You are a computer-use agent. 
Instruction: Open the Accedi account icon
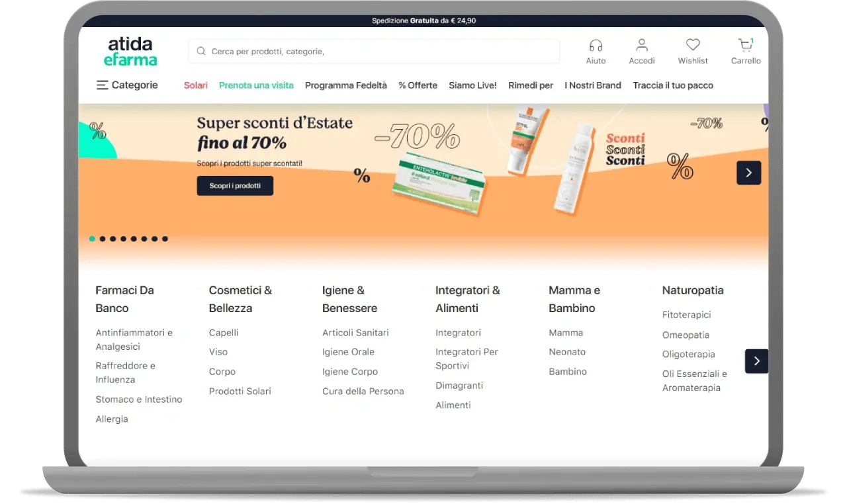point(641,46)
